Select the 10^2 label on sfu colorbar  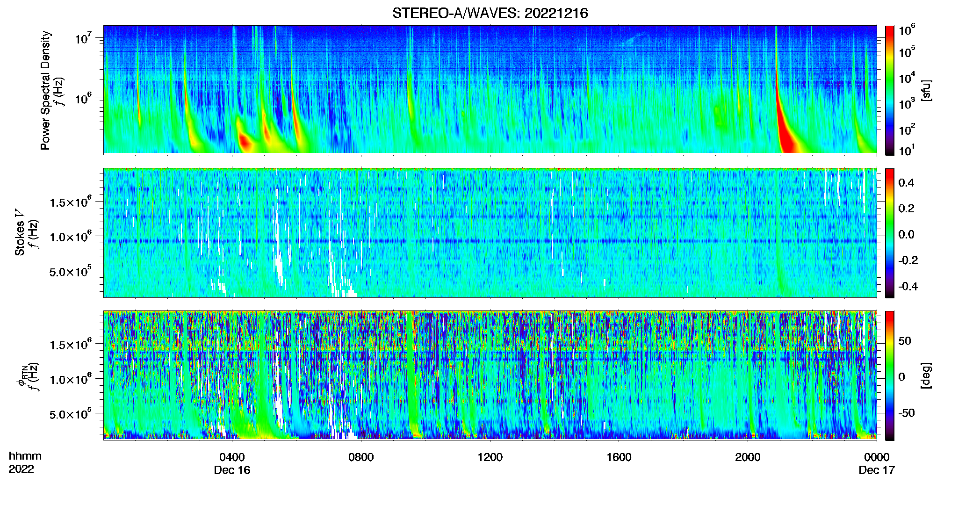(907, 130)
